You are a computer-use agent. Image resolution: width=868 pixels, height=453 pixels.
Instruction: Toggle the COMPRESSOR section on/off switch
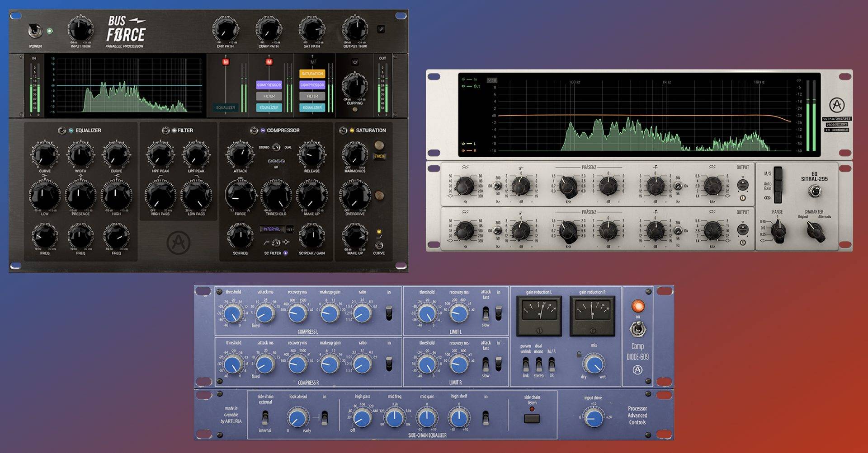(254, 131)
